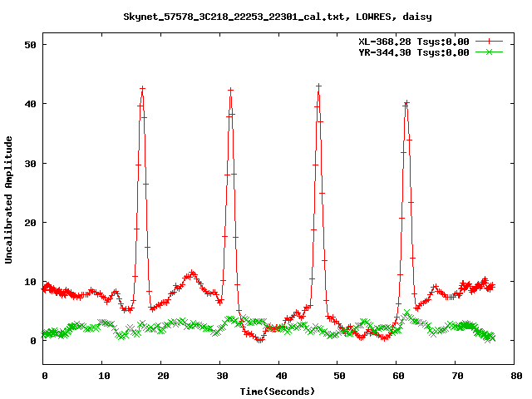This screenshot has height=399, width=532.
Task: Click the Time(Seconds) axis label
Action: point(277,392)
